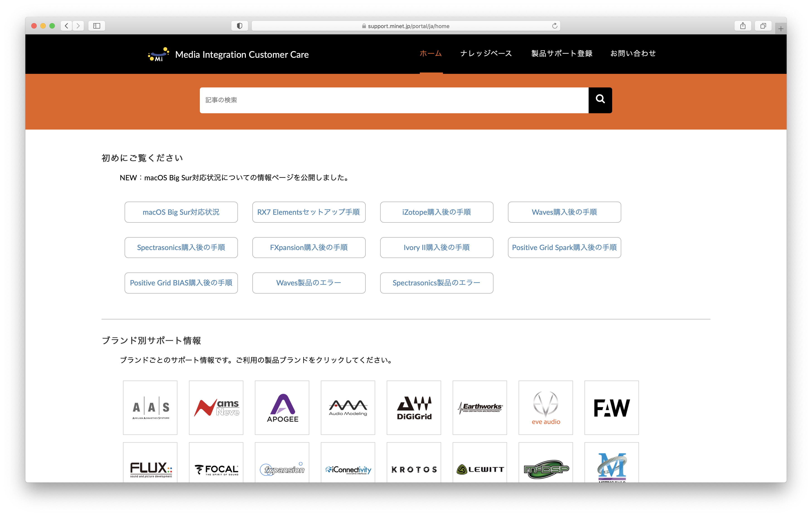812x516 pixels.
Task: Click the ブランド別サポート情報 heading
Action: (x=151, y=340)
